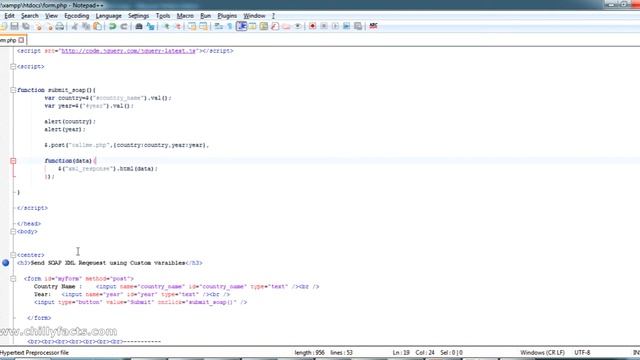Click the Cut scissors toolbar icon
Viewport: 640px width, 360px height.
tap(75, 27)
